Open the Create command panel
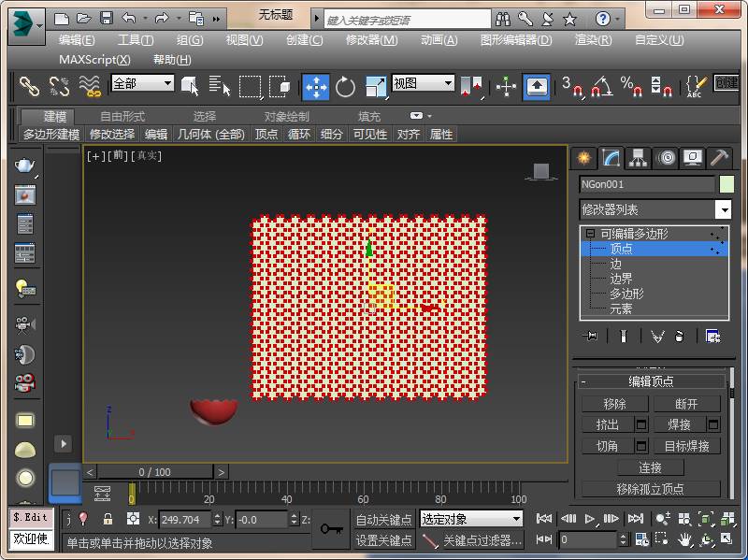 coord(583,158)
